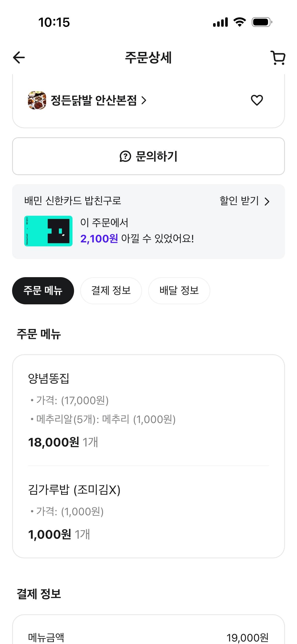Tap 할인 받기 discount link

[x=239, y=201]
